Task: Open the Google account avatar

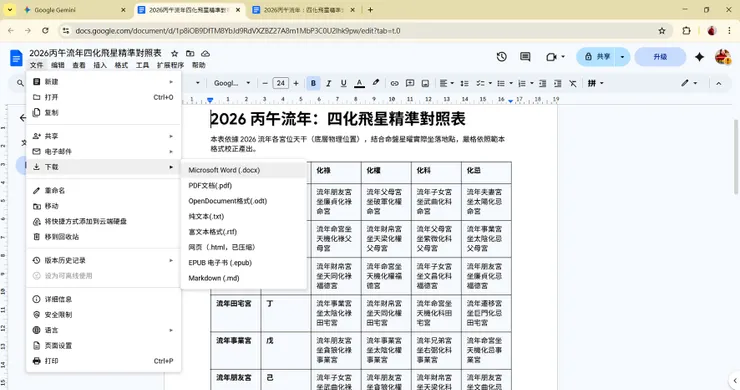Action: tap(723, 57)
